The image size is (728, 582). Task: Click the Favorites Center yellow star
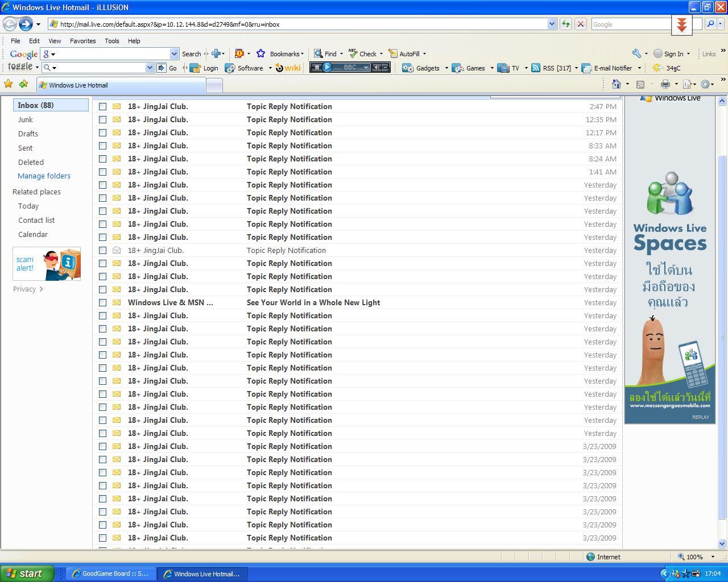[x=8, y=84]
